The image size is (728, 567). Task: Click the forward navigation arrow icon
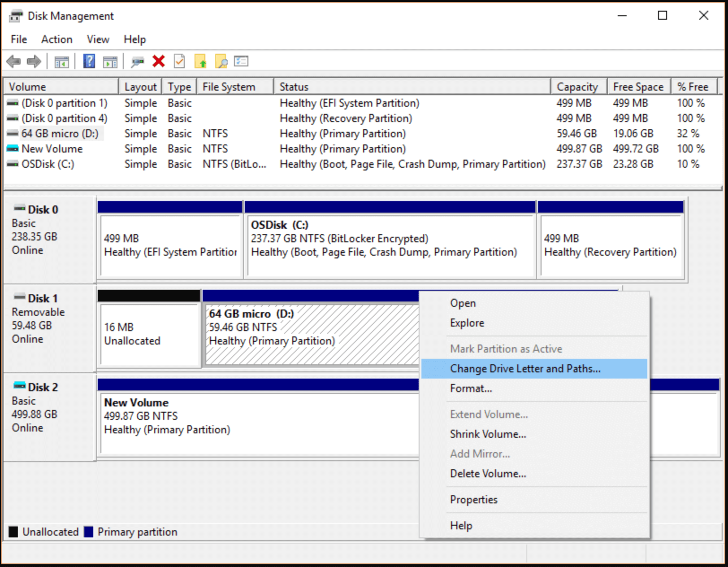pos(33,61)
